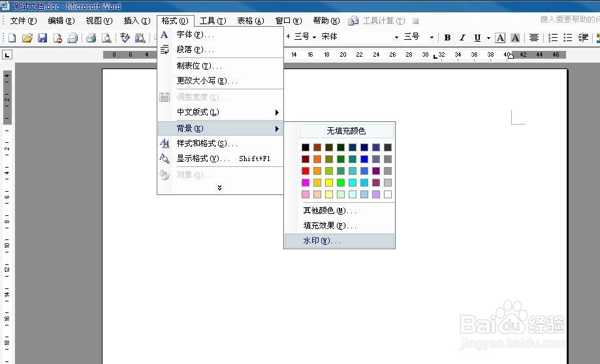Choose 制表位 from the Format menu
Viewport: 600px width, 364px height.
221,66
